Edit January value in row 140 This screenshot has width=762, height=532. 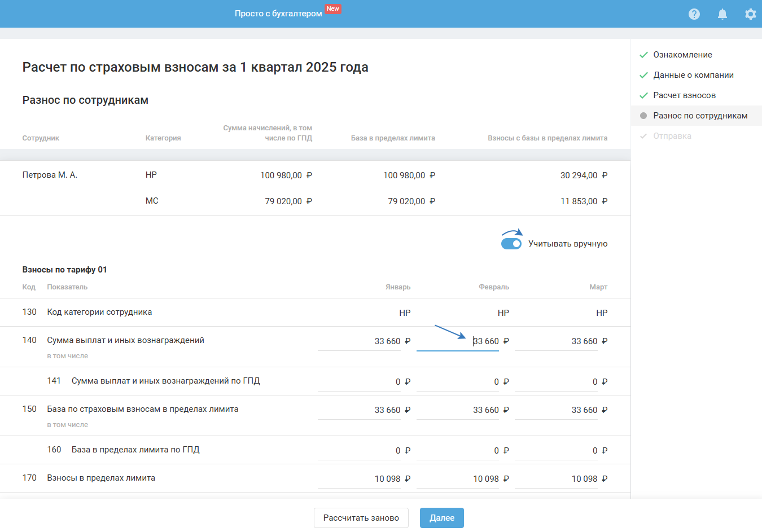[x=360, y=341]
